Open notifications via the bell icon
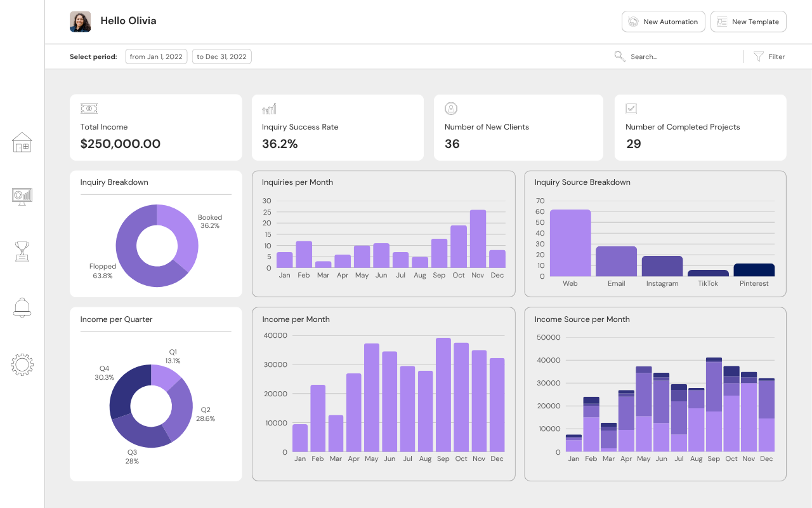This screenshot has height=508, width=812. [x=22, y=307]
